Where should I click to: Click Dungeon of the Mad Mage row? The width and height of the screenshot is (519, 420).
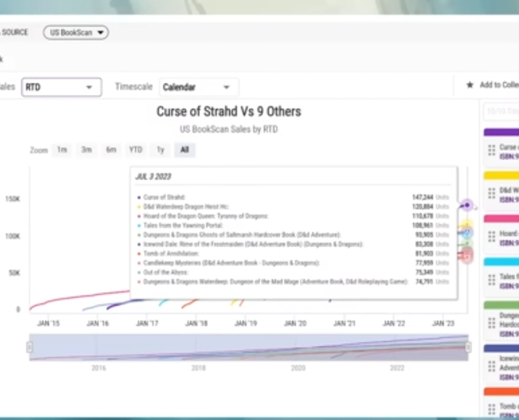(x=293, y=282)
